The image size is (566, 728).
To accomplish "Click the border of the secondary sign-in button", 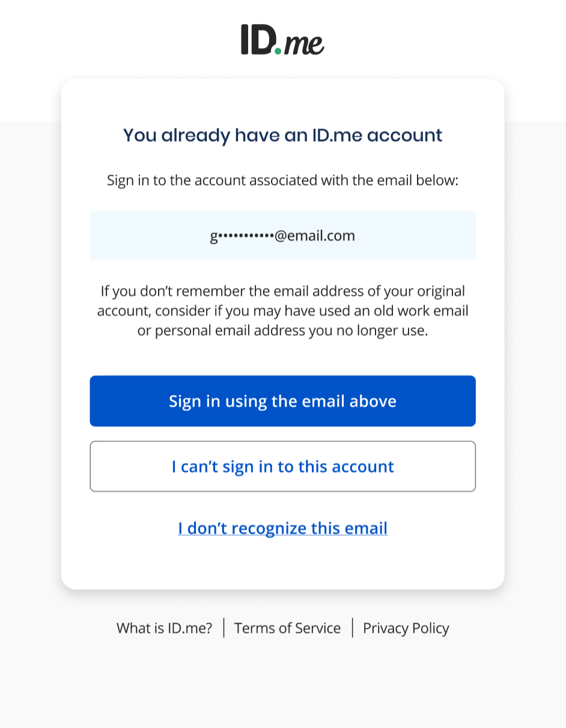I will pos(282,443).
